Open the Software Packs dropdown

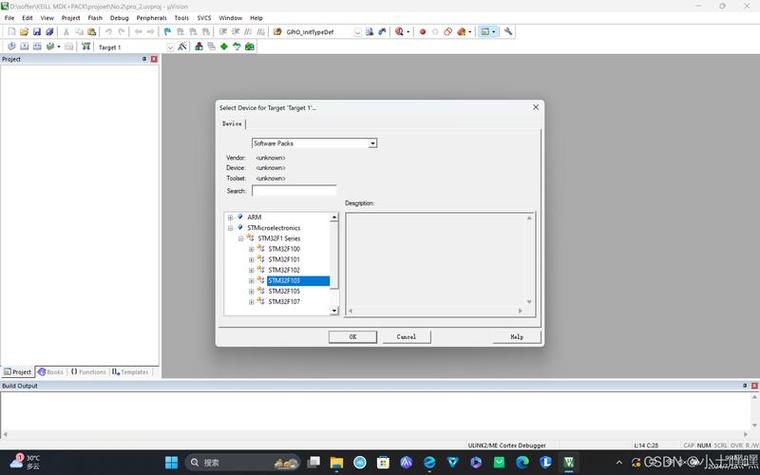coord(314,143)
